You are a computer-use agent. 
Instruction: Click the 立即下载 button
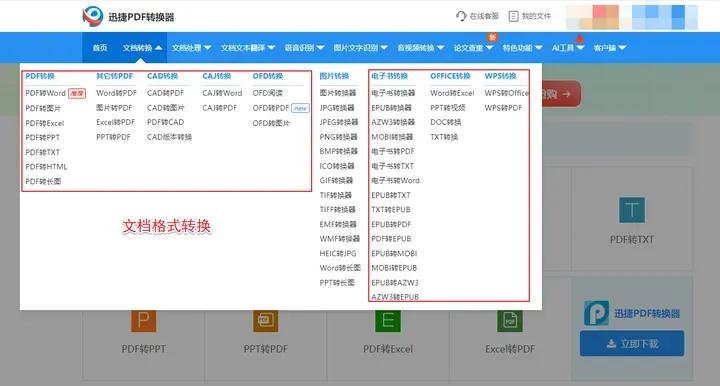point(632,343)
